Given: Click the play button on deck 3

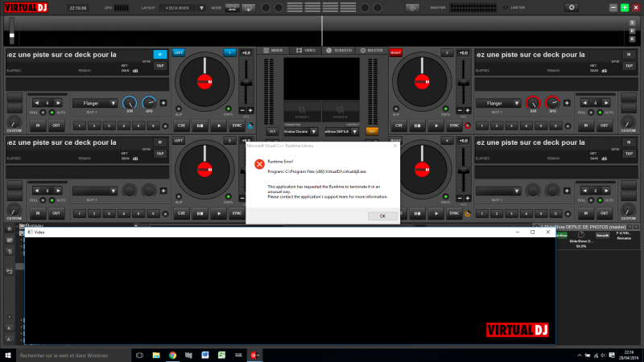Looking at the screenshot, I should [219, 213].
